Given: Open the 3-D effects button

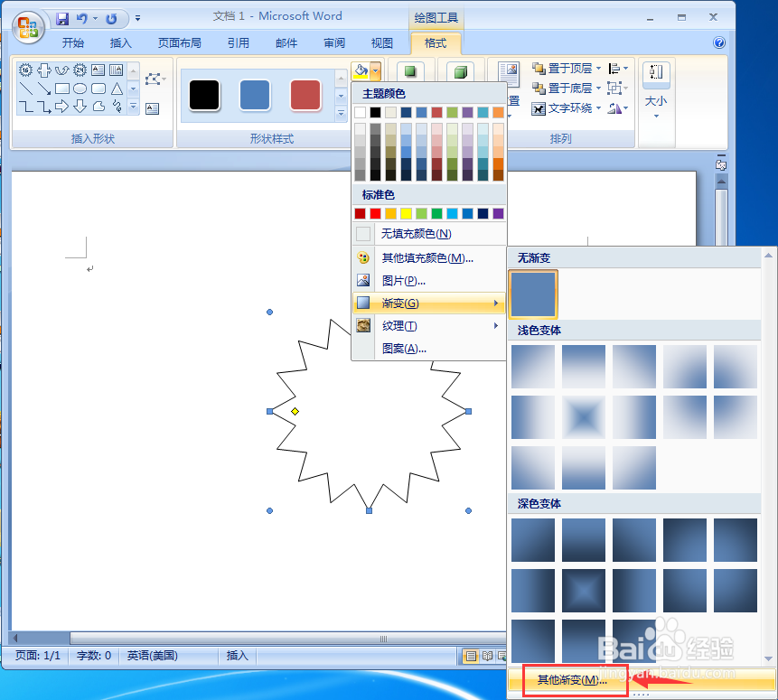Looking at the screenshot, I should tap(461, 72).
